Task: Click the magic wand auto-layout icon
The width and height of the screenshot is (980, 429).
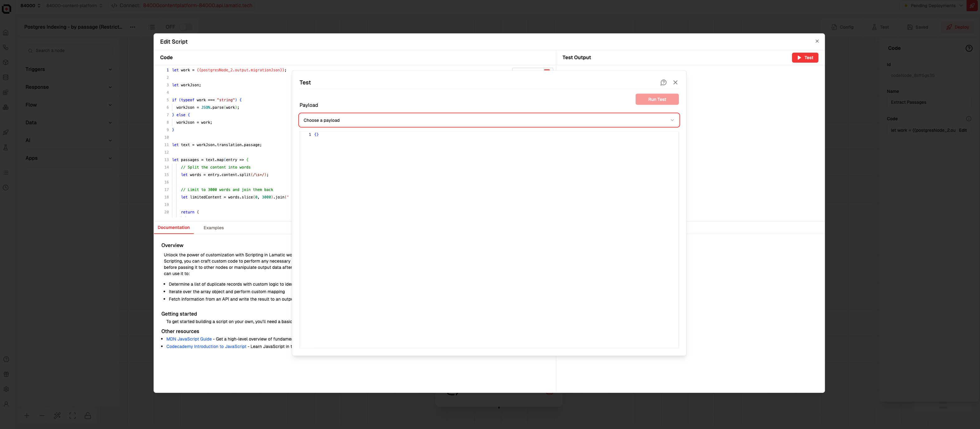Action: coord(57,416)
